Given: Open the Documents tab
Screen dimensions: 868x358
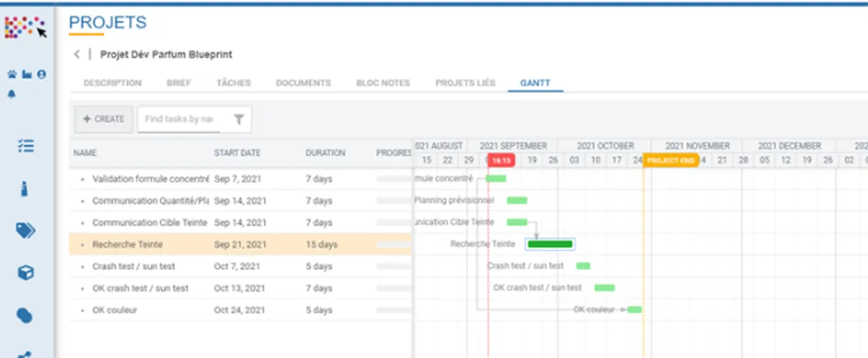Looking at the screenshot, I should click(x=303, y=83).
